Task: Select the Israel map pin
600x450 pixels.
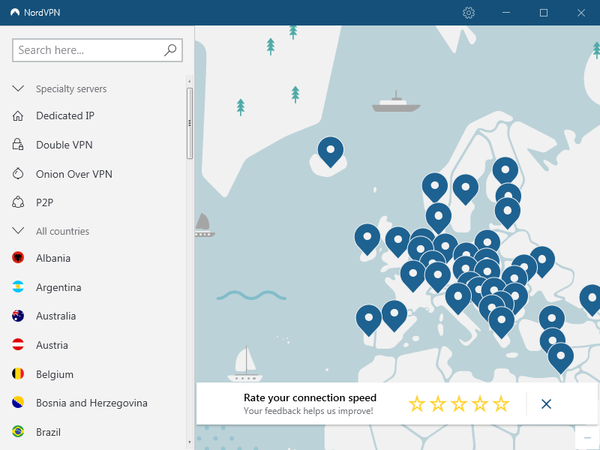Action: tap(561, 358)
